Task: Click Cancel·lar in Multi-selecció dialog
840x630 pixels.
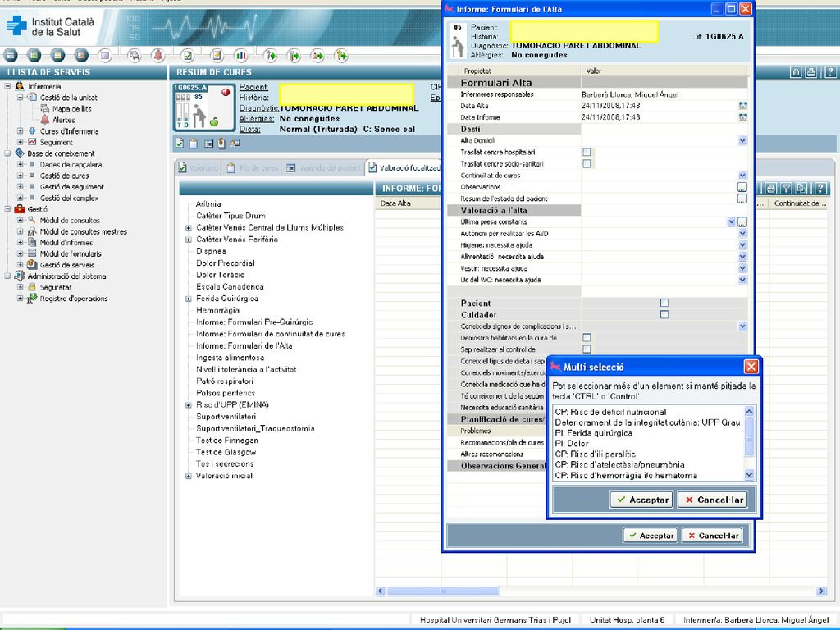Action: coord(713,500)
